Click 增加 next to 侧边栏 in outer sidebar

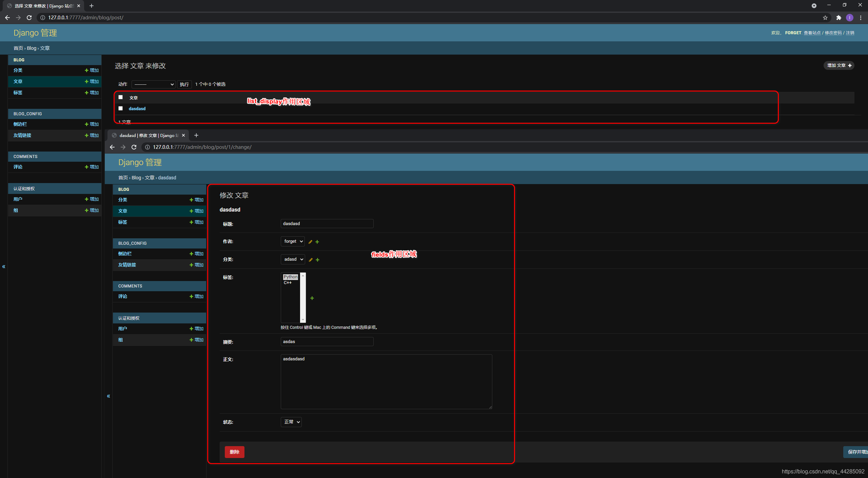point(92,124)
